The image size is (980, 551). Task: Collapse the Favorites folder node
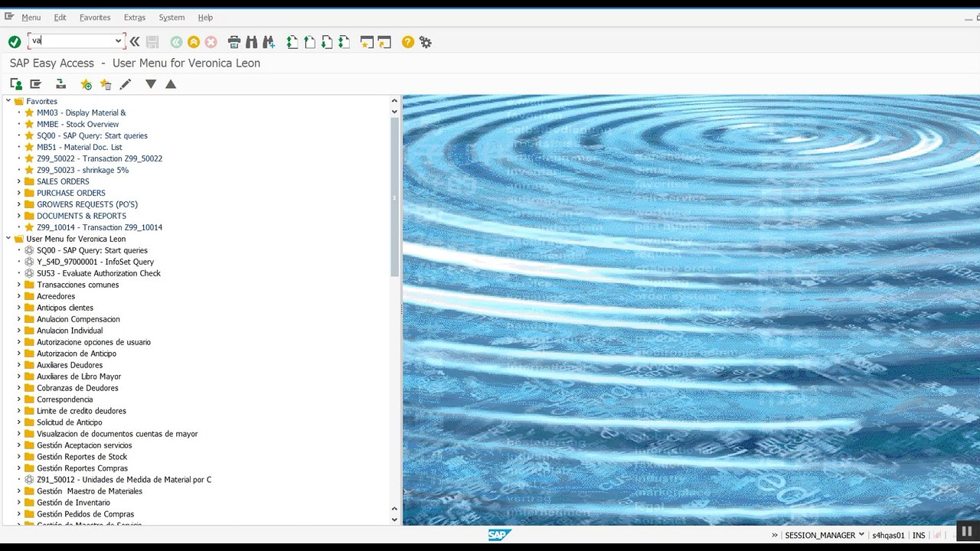pyautogui.click(x=8, y=101)
